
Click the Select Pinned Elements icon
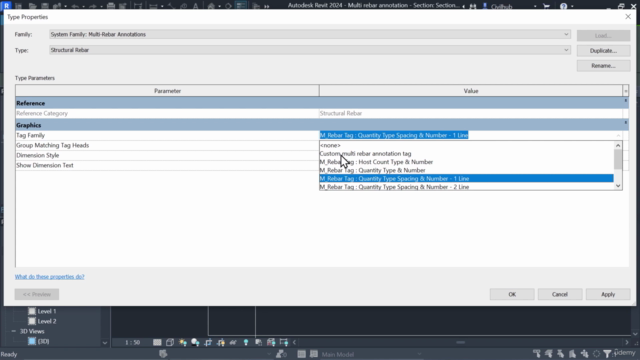pyautogui.click(x=560, y=353)
